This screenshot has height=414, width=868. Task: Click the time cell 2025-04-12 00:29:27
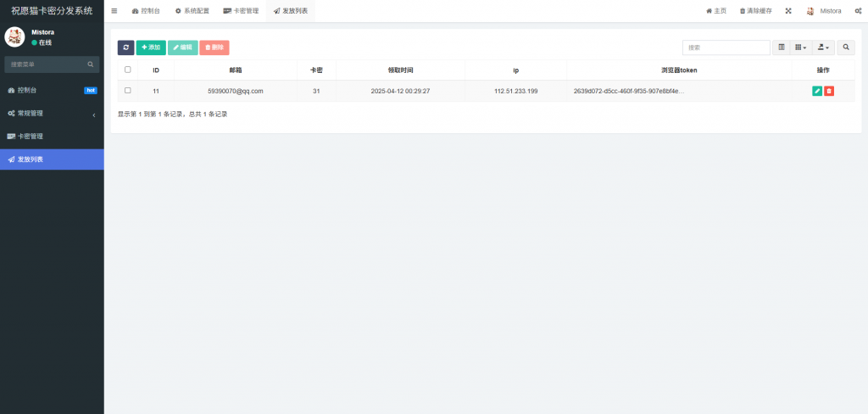pyautogui.click(x=400, y=91)
